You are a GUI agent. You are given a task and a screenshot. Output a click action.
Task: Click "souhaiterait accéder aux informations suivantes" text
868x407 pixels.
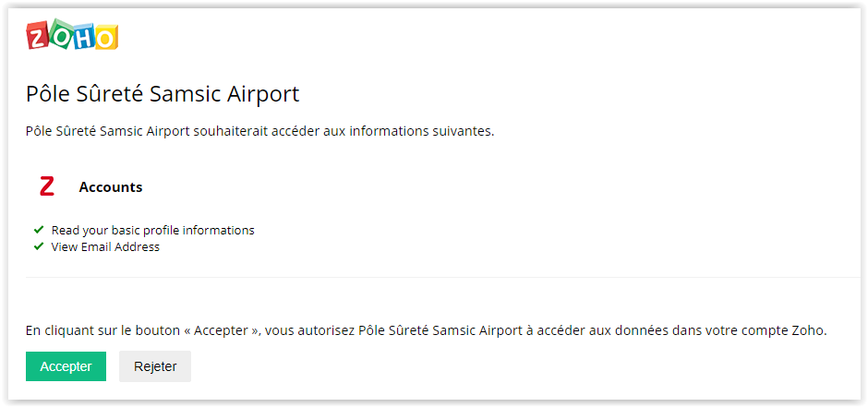[344, 131]
